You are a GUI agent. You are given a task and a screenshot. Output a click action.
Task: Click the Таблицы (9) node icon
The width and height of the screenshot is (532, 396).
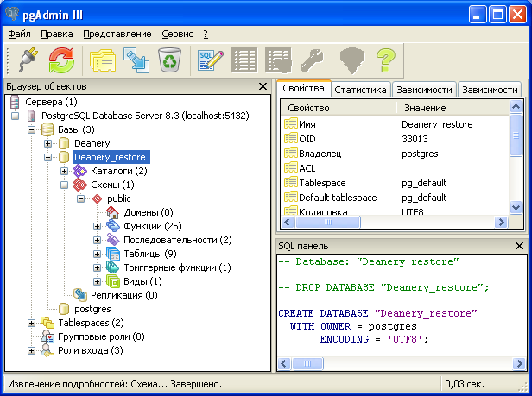[113, 254]
